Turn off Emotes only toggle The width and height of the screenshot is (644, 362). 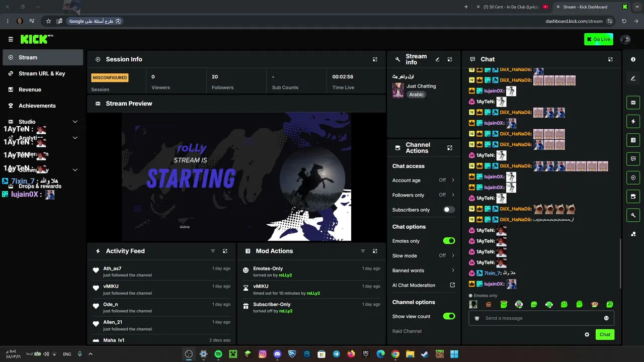click(x=449, y=241)
